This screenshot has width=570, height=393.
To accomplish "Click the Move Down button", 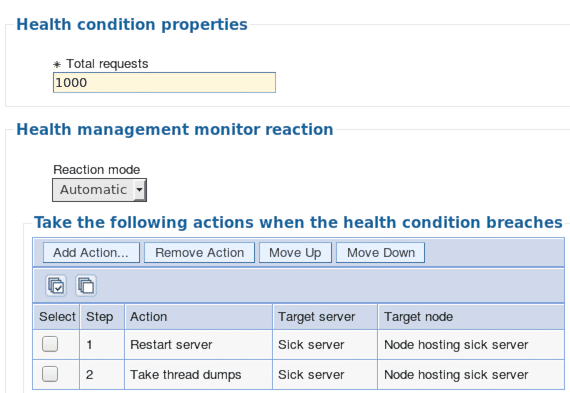I will pos(381,253).
